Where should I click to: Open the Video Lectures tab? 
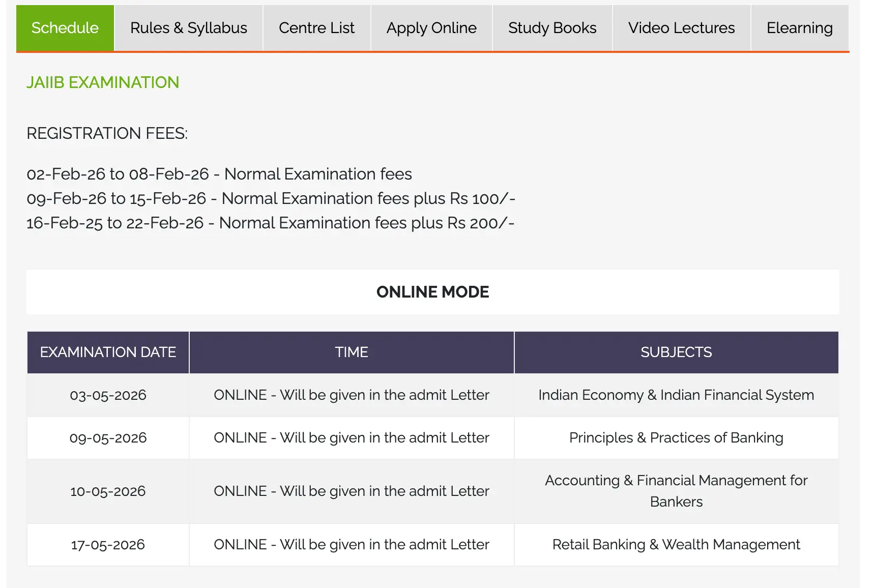click(x=681, y=28)
